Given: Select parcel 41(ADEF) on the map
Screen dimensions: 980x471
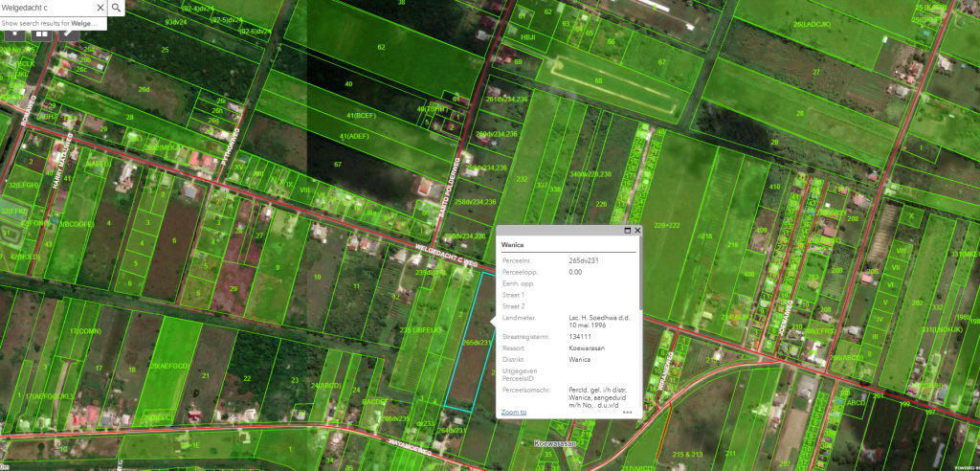Looking at the screenshot, I should point(354,137).
